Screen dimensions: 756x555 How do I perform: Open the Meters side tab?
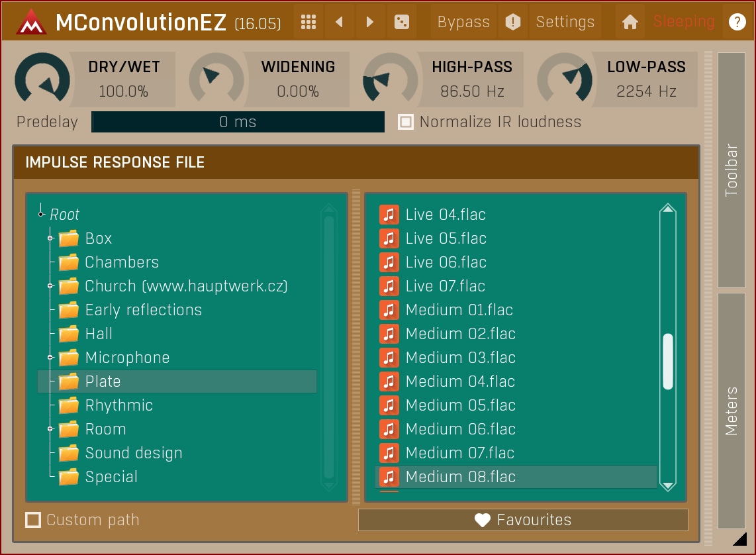pyautogui.click(x=732, y=411)
